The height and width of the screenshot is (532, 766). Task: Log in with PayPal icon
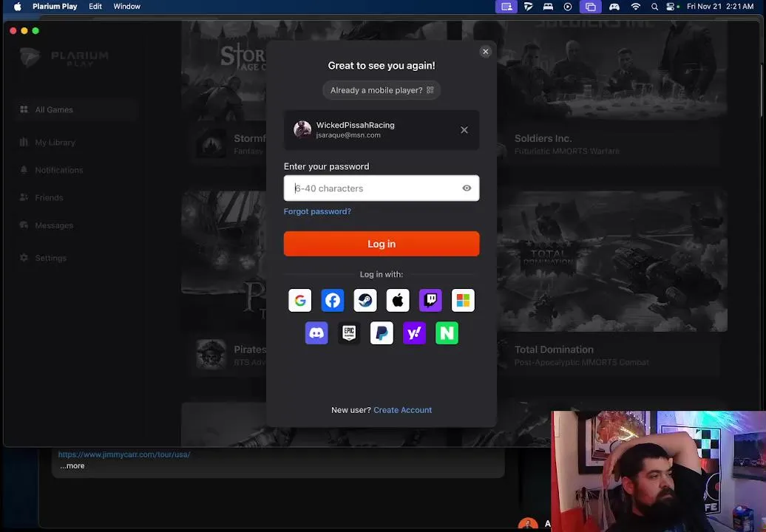382,332
